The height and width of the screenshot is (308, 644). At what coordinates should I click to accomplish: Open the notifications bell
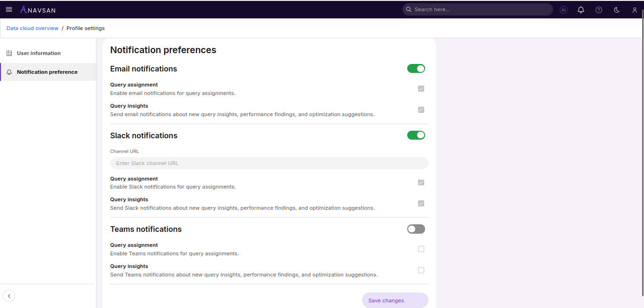pyautogui.click(x=580, y=9)
